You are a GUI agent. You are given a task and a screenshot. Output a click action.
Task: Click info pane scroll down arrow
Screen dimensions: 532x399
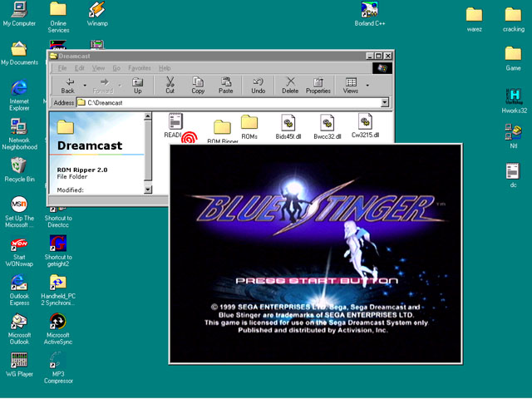tap(148, 190)
